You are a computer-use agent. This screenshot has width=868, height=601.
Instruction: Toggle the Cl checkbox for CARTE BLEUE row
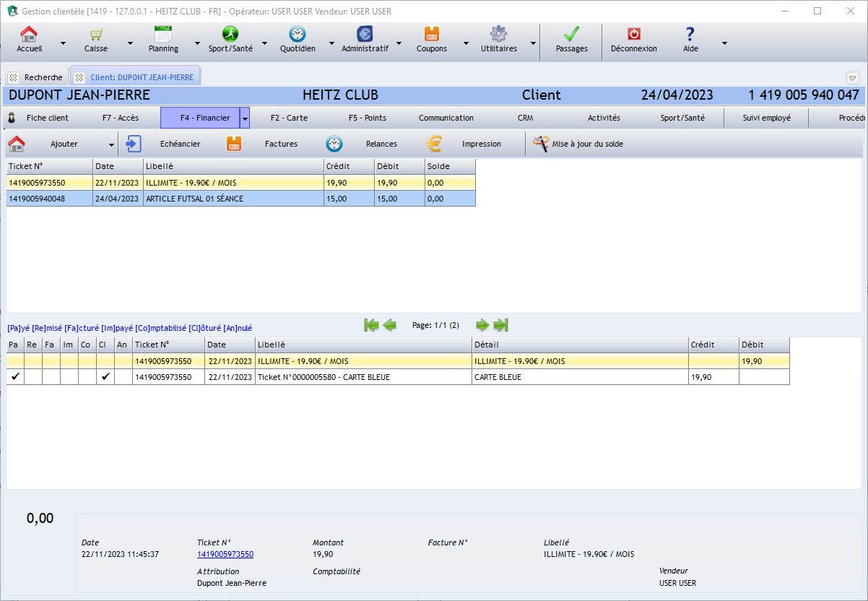coord(105,377)
